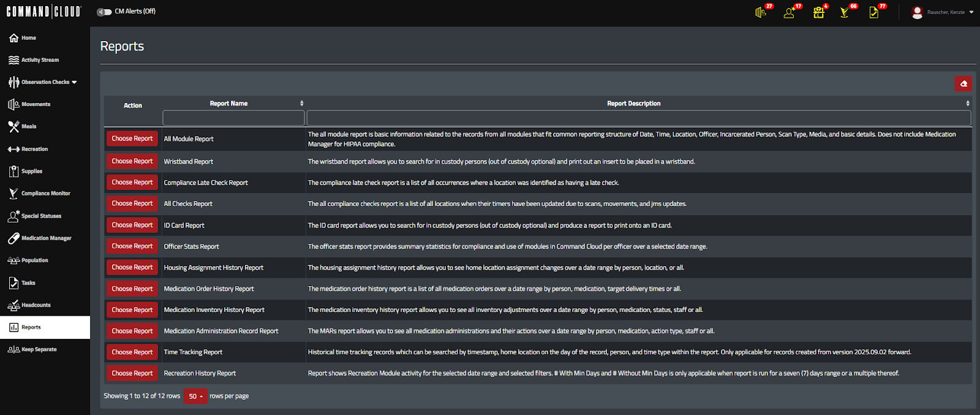Open movements alert icon with badge 27

click(x=761, y=12)
